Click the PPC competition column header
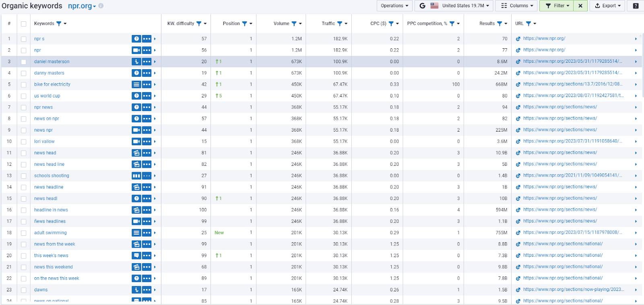 click(427, 24)
